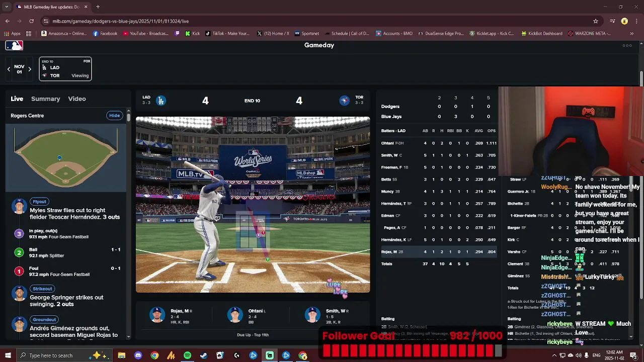This screenshot has width=644, height=362.
Task: Open the Amazon.ca bookmark
Action: click(x=64, y=34)
